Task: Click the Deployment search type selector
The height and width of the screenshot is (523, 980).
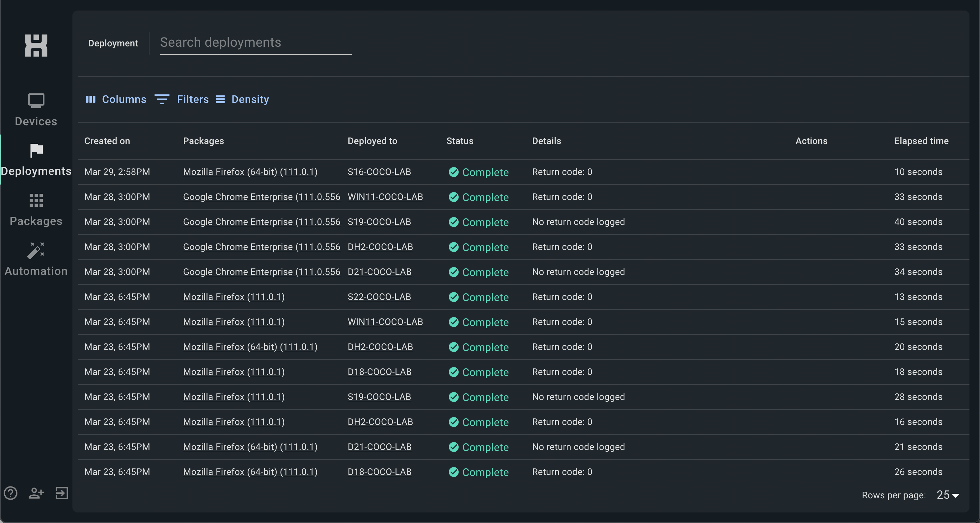Action: tap(113, 43)
